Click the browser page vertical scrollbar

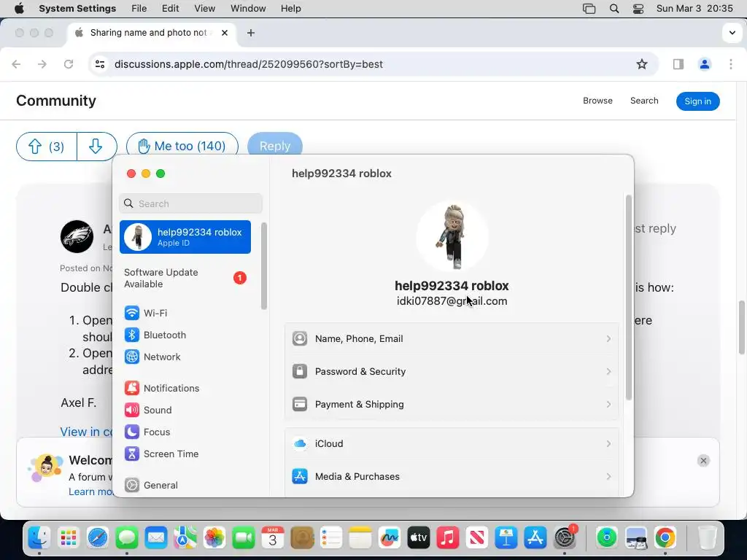coord(742,327)
